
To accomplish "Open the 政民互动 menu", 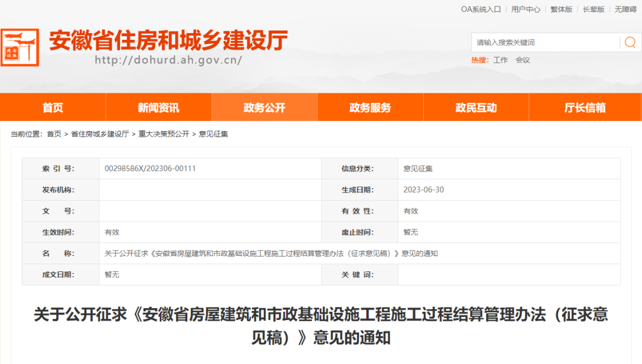I will click(x=476, y=107).
